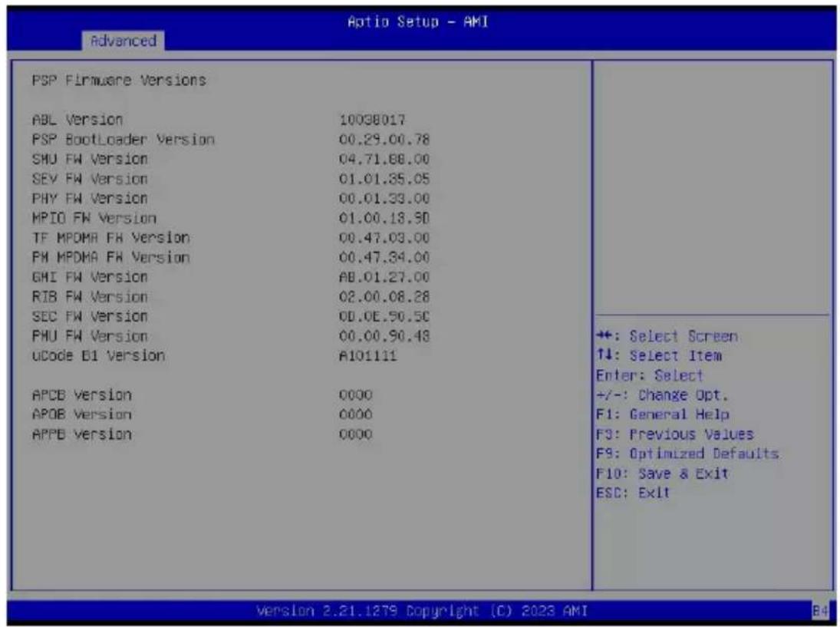Screen dimensions: 840x627
Task: Click uCode B1 value A101111
Action: coord(367,355)
